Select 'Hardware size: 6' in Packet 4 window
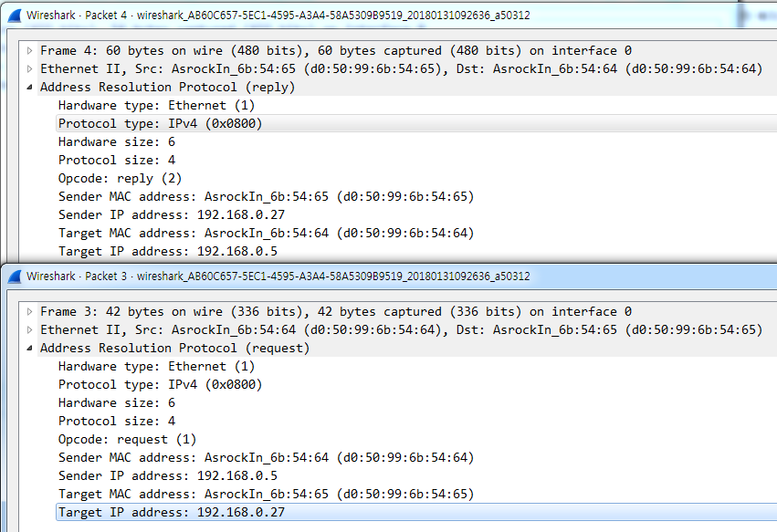Screen dimensions: 777x532 pos(416,141)
